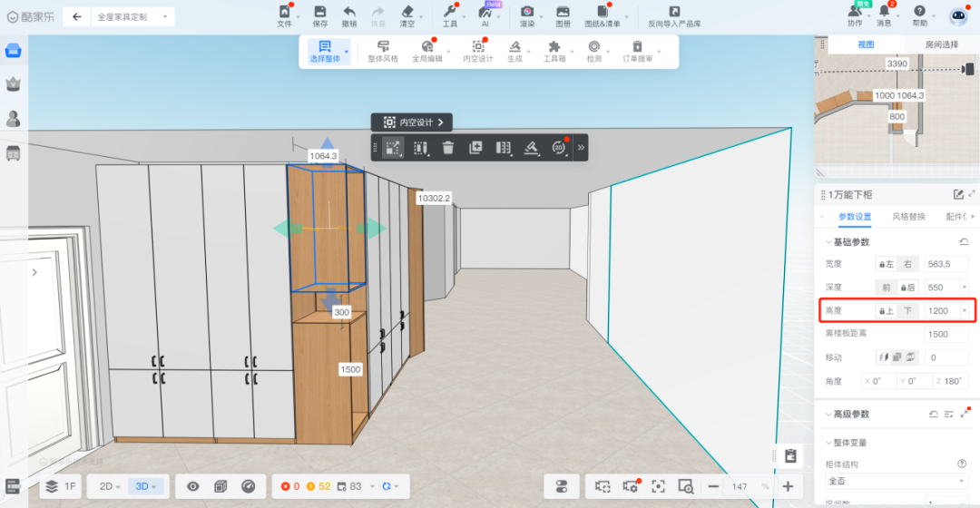This screenshot has height=508, width=980.
Task: Open 订单提审 order review tool
Action: coord(638,51)
